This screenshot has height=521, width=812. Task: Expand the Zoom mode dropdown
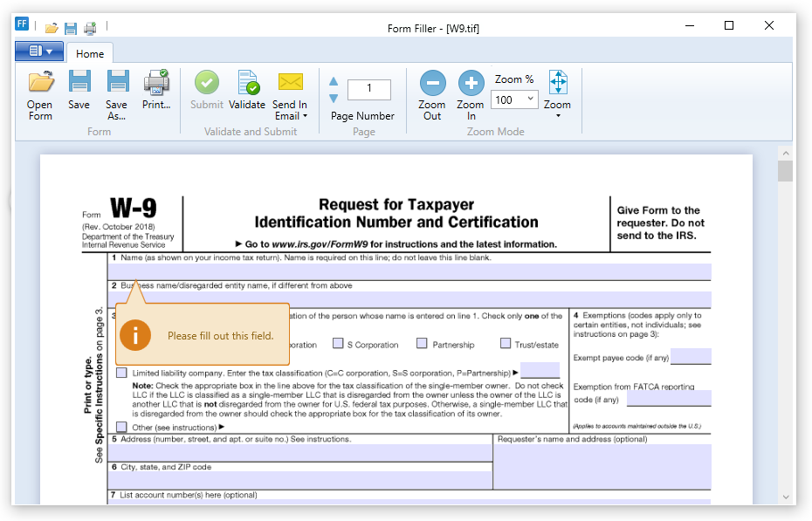click(557, 116)
